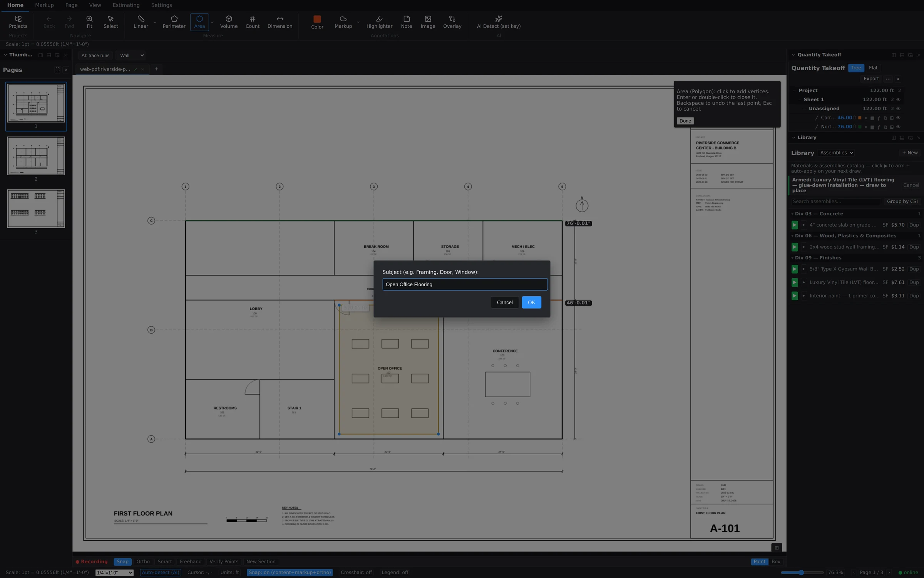This screenshot has height=578, width=924.
Task: Add new document tab with plus icon
Action: pos(156,69)
